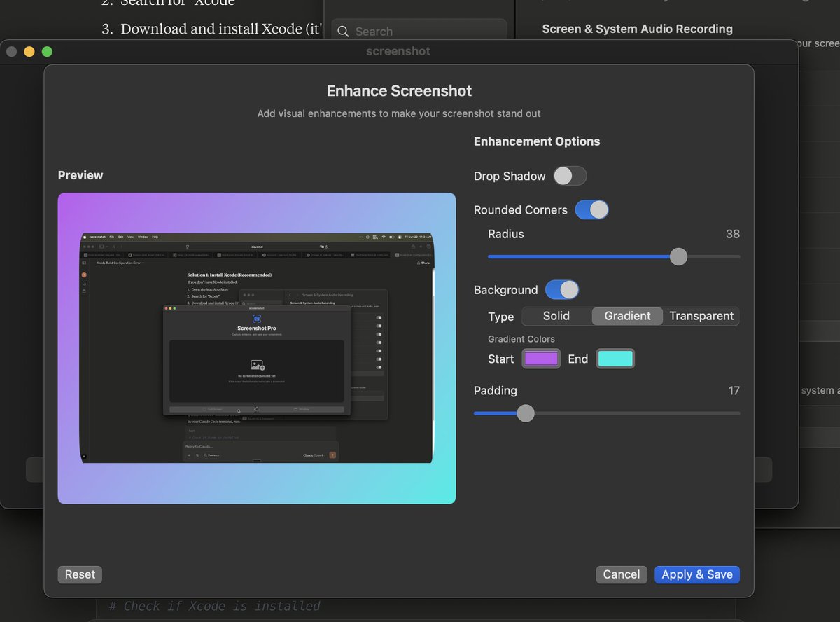Select the Transparent background type
The width and height of the screenshot is (840, 622).
701,316
